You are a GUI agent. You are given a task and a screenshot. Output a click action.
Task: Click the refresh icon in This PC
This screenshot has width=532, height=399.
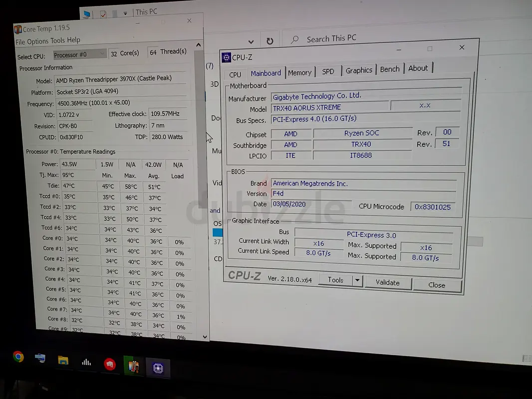pos(269,41)
